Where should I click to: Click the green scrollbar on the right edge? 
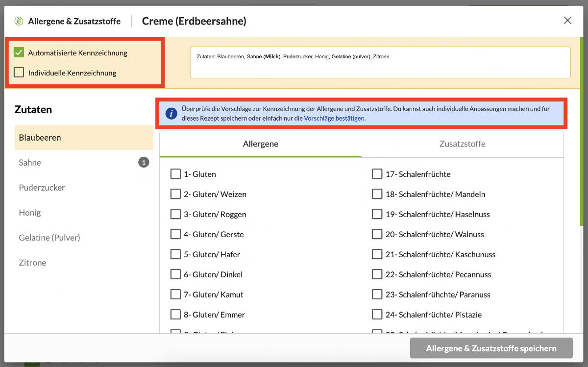tap(582, 132)
